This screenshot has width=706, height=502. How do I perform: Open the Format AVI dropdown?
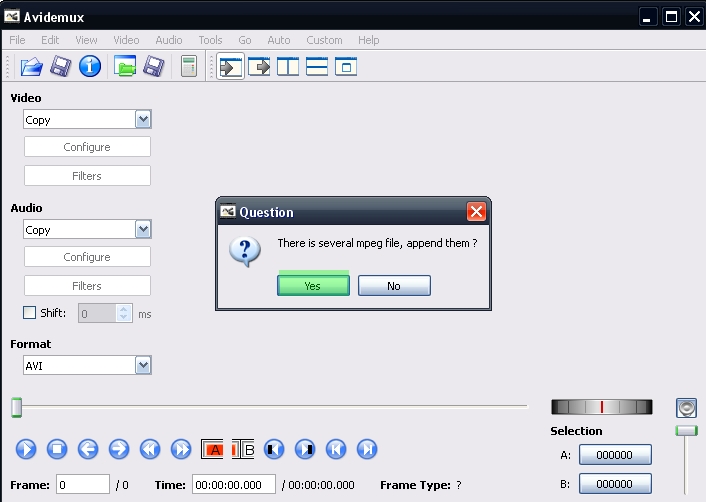point(87,365)
